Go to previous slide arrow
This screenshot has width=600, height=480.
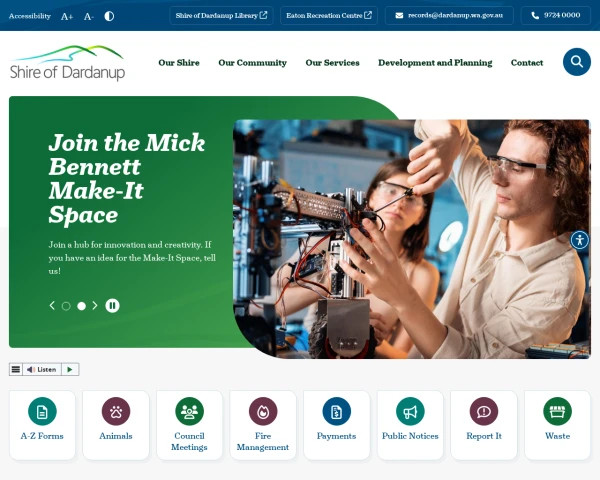pyautogui.click(x=52, y=305)
